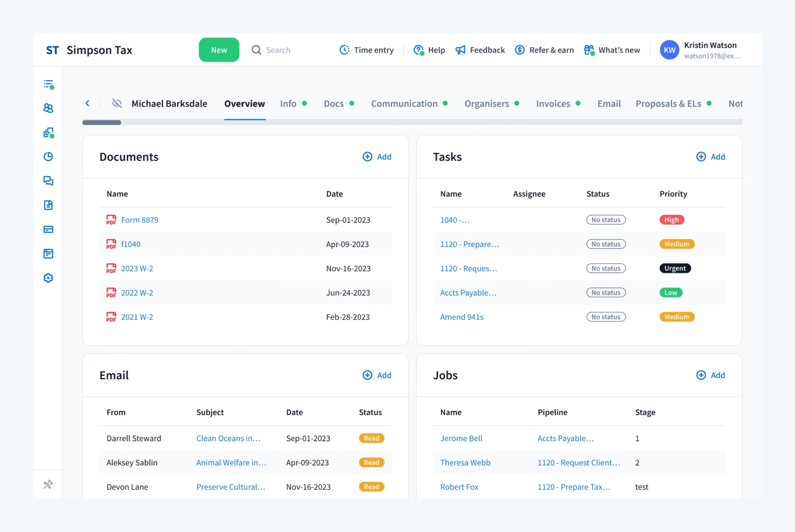Click the ST logo
Screen dimensions: 795x532
pyautogui.click(x=53, y=50)
